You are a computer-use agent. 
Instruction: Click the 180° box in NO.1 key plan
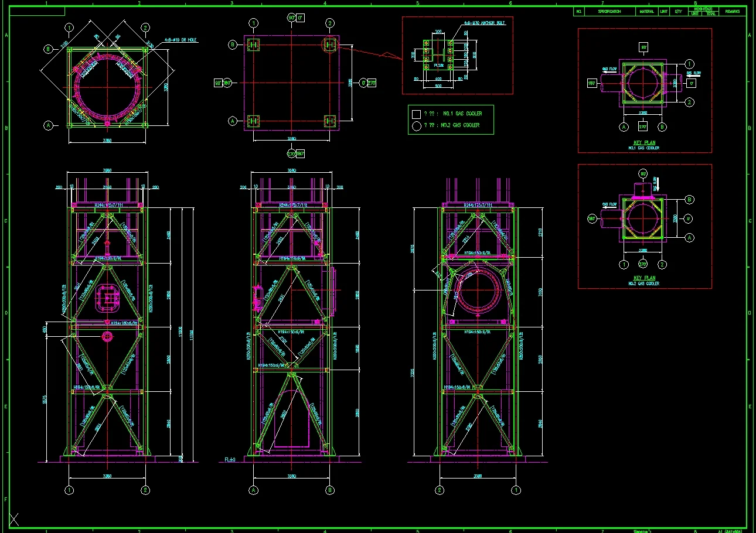click(x=592, y=83)
